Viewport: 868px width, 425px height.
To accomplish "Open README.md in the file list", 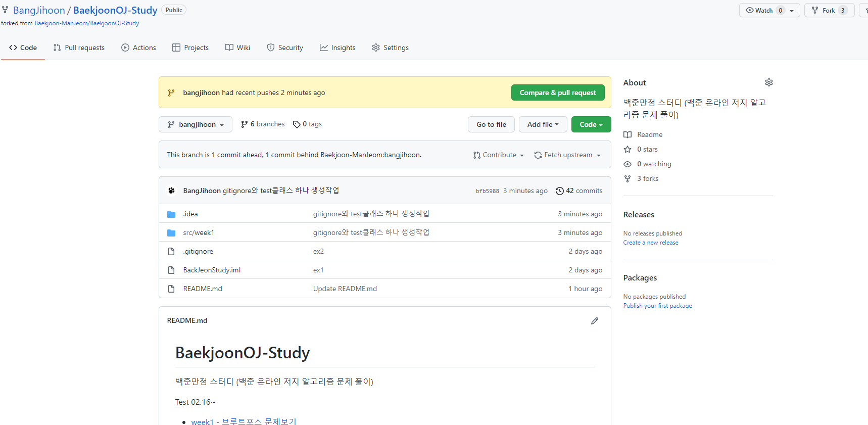I will click(203, 289).
